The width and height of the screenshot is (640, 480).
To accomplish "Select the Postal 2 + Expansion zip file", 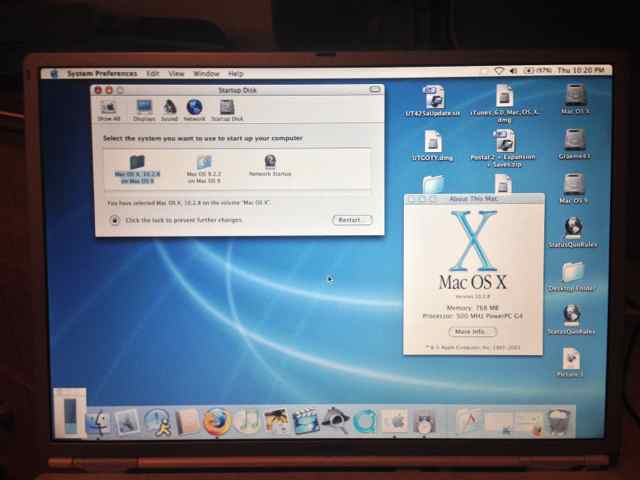I will pyautogui.click(x=503, y=149).
